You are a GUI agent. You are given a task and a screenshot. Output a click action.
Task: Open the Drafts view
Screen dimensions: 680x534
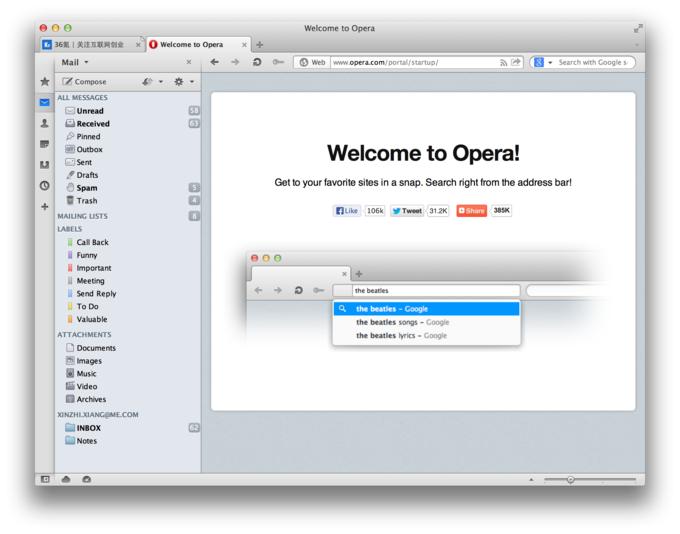128,175
